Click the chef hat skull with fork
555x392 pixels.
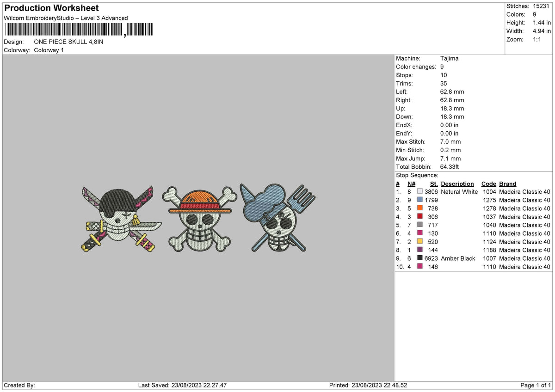pyautogui.click(x=277, y=217)
